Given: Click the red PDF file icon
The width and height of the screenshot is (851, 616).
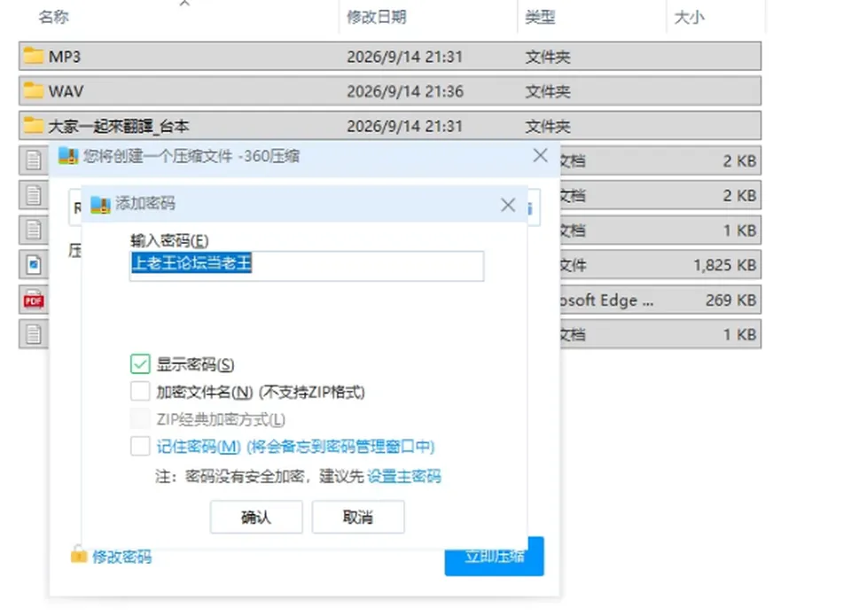Looking at the screenshot, I should pyautogui.click(x=34, y=300).
